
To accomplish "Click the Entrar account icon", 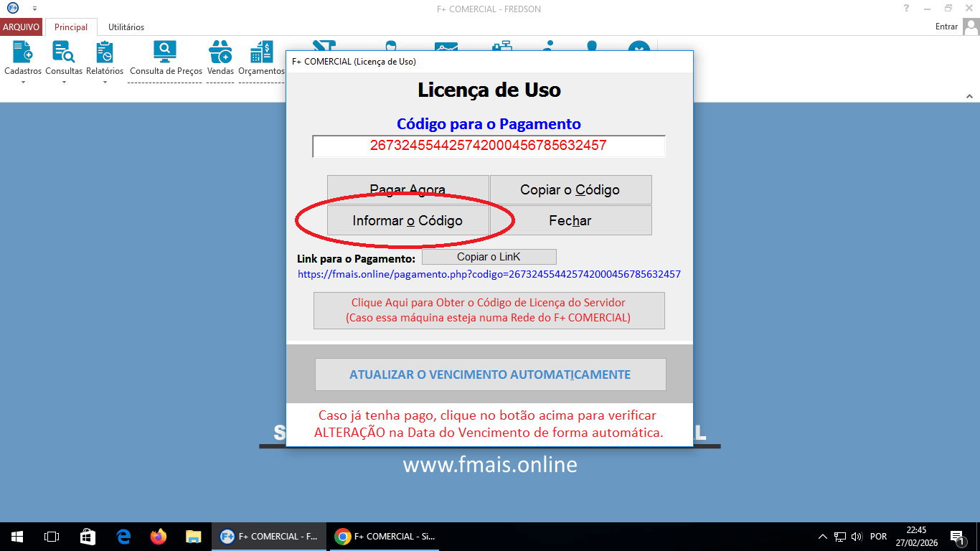I will coord(972,26).
